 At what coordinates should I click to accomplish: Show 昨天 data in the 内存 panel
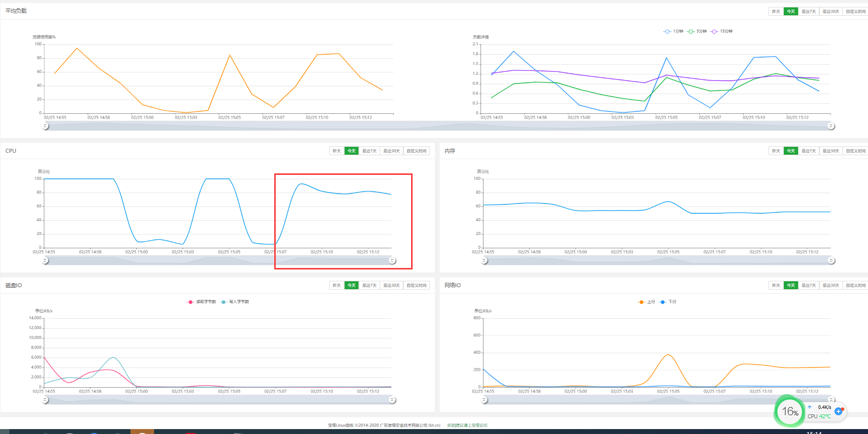tap(776, 151)
